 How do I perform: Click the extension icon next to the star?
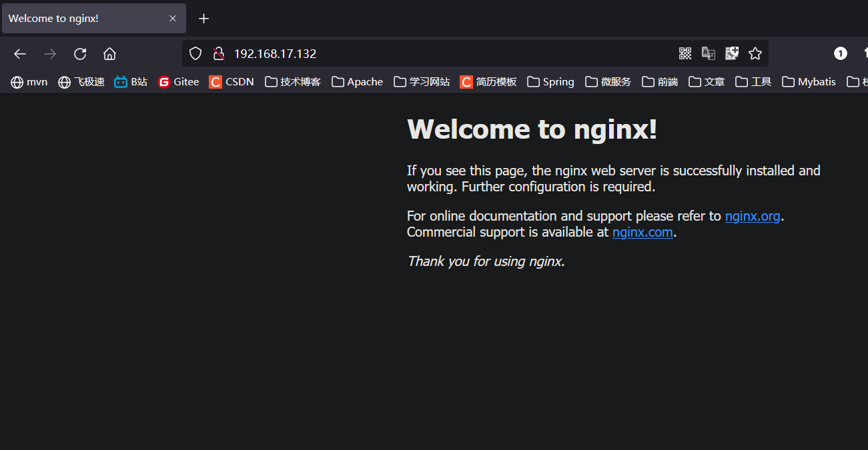click(x=732, y=53)
